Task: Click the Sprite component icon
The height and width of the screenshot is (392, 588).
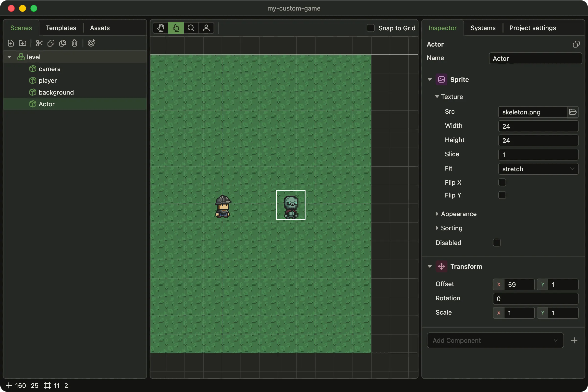Action: click(441, 79)
